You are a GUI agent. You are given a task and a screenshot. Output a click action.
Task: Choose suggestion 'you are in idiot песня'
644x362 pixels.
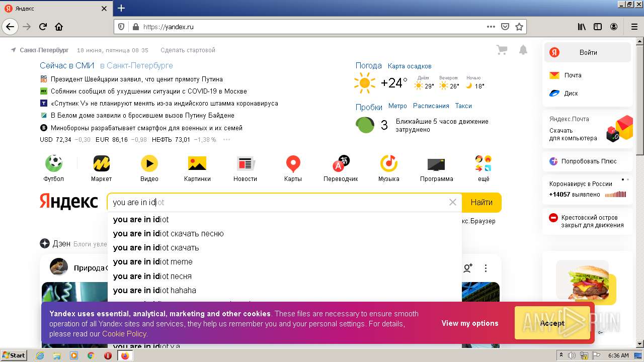pos(284,276)
